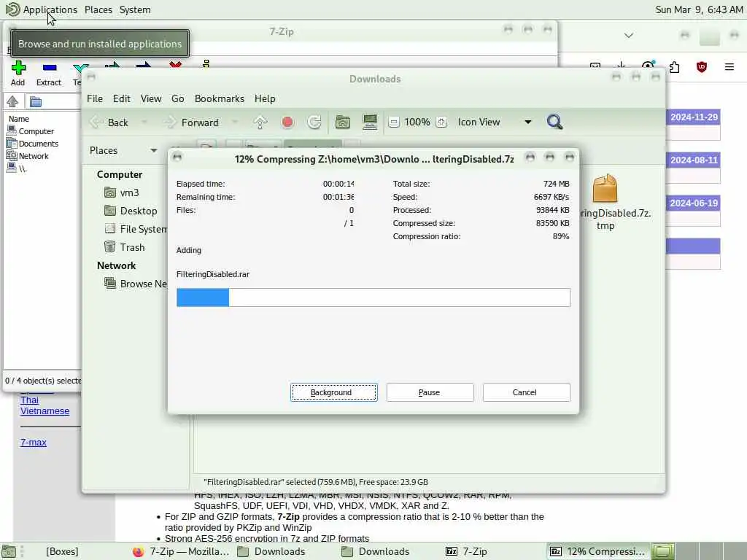Image resolution: width=747 pixels, height=560 pixels.
Task: Switch to 12% Compressing taskbar item
Action: pyautogui.click(x=598, y=551)
